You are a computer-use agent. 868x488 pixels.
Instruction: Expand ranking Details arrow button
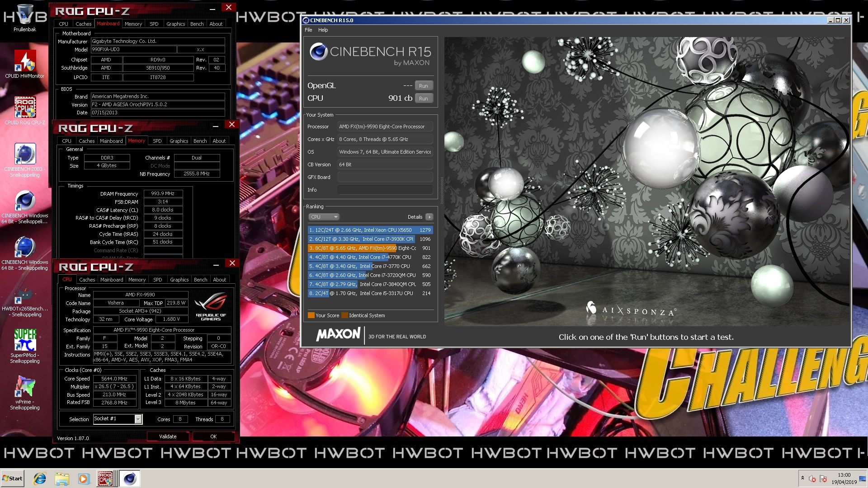pos(429,217)
